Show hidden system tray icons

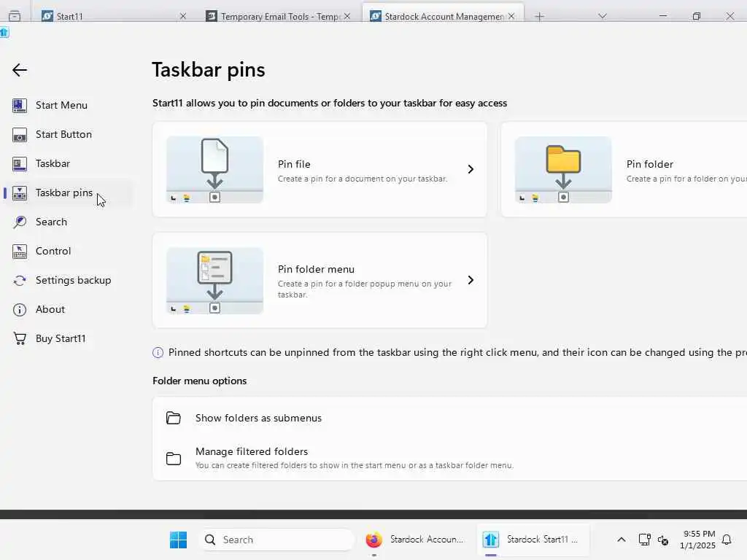point(622,540)
